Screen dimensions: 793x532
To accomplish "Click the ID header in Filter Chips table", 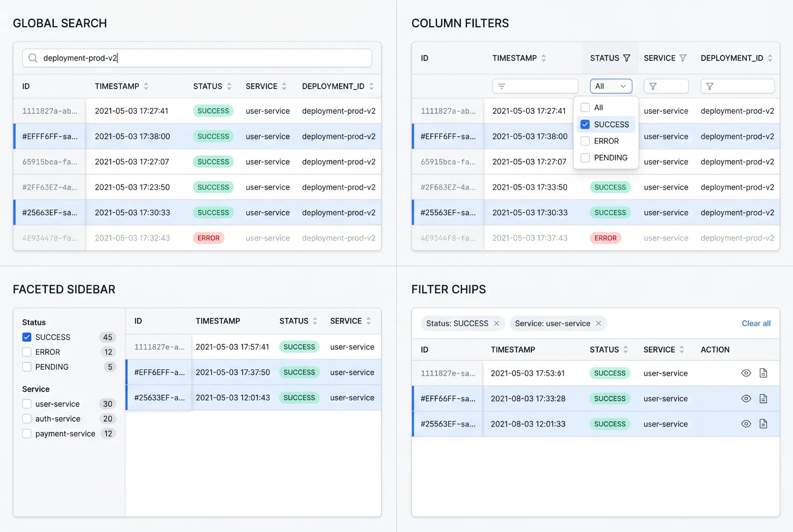I will [425, 349].
